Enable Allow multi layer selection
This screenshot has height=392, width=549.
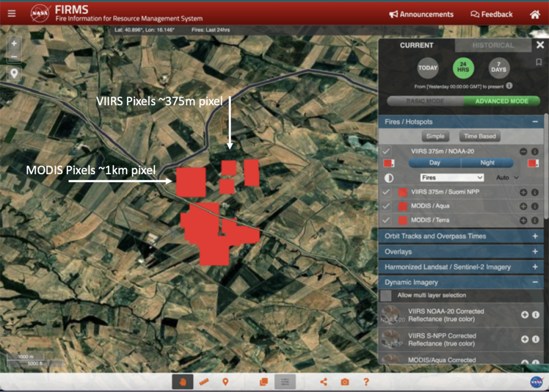tap(386, 295)
